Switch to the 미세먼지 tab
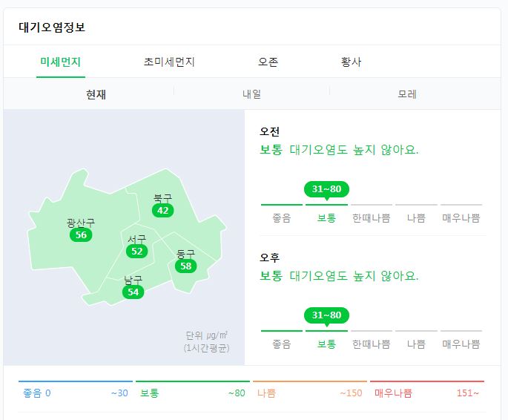The image size is (508, 420). [61, 62]
